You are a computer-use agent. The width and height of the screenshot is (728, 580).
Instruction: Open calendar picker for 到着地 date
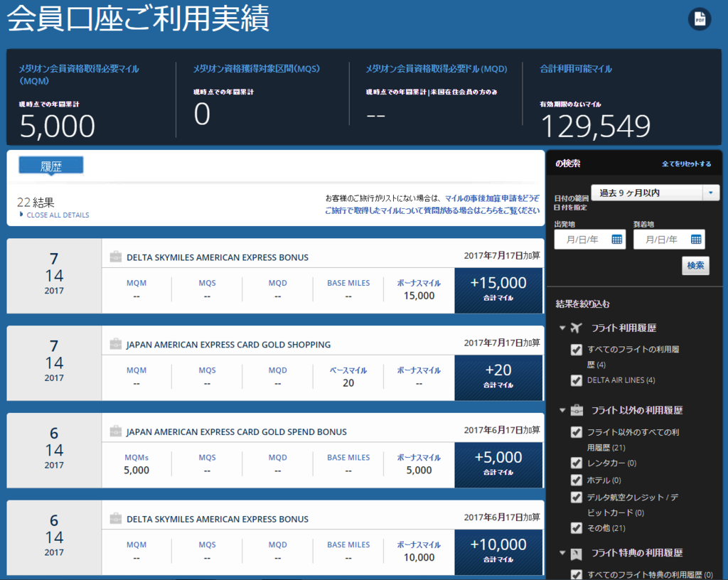(696, 240)
